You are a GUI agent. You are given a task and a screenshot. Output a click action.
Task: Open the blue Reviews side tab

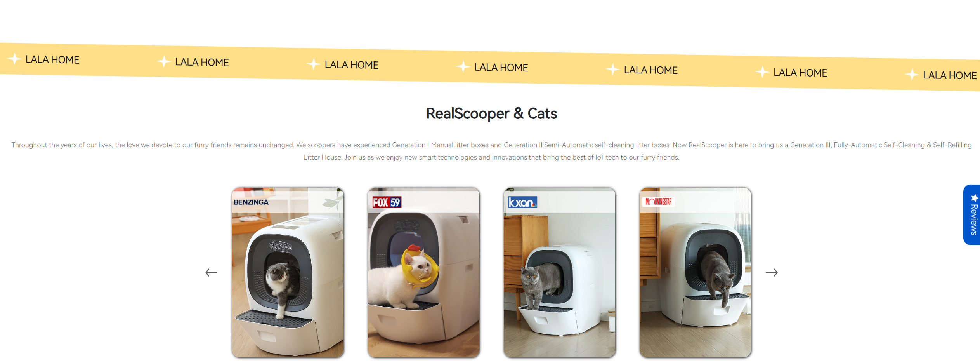(972, 215)
